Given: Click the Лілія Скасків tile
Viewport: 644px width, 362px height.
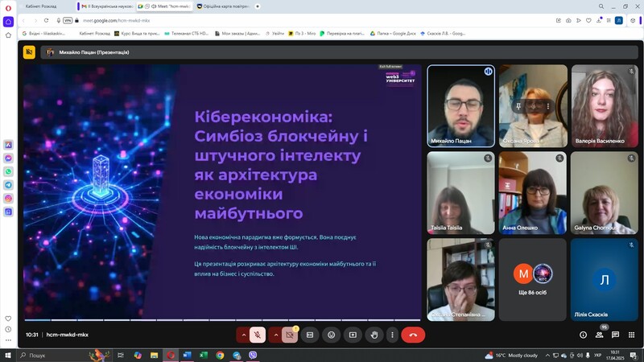Looking at the screenshot, I should tap(605, 279).
